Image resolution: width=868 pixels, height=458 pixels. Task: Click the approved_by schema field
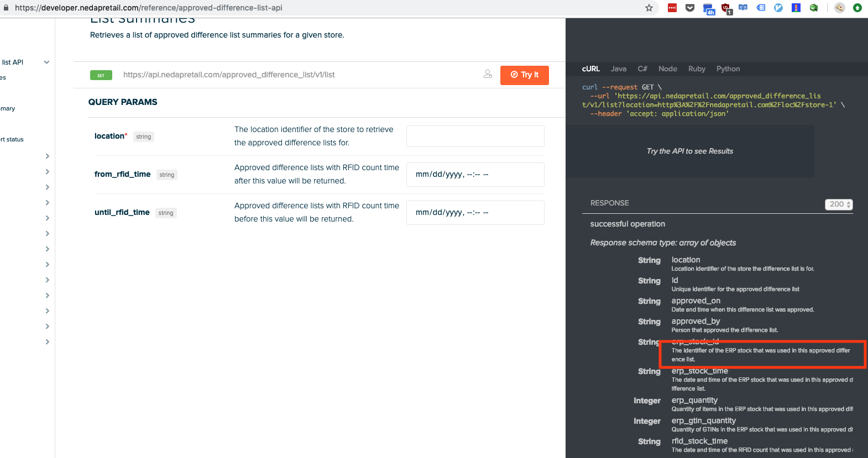(x=696, y=321)
